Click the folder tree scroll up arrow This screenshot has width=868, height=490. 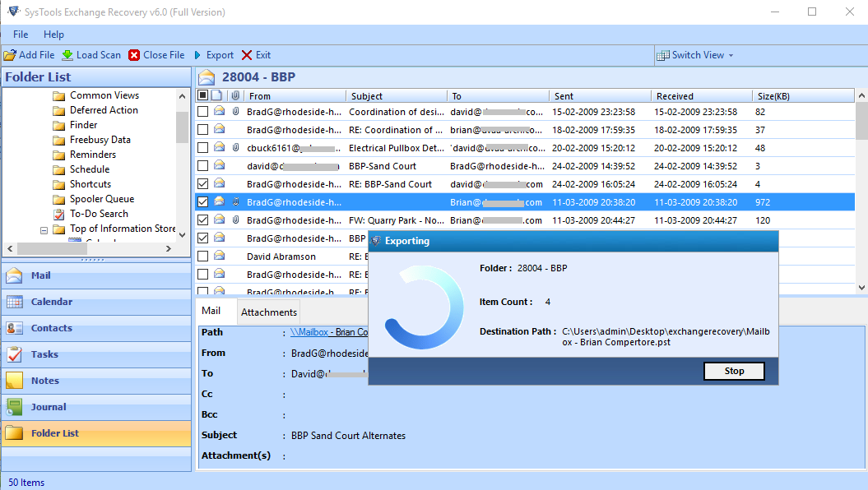click(x=182, y=96)
